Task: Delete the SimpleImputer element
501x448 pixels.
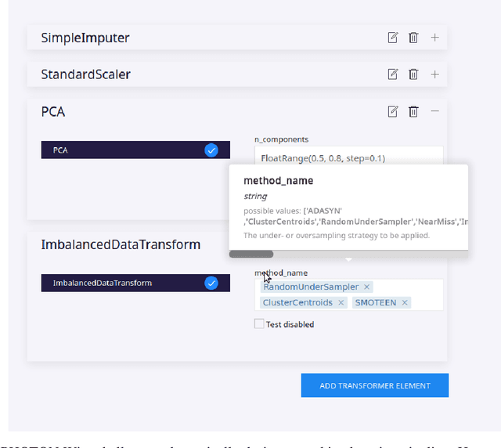Action: pyautogui.click(x=413, y=38)
